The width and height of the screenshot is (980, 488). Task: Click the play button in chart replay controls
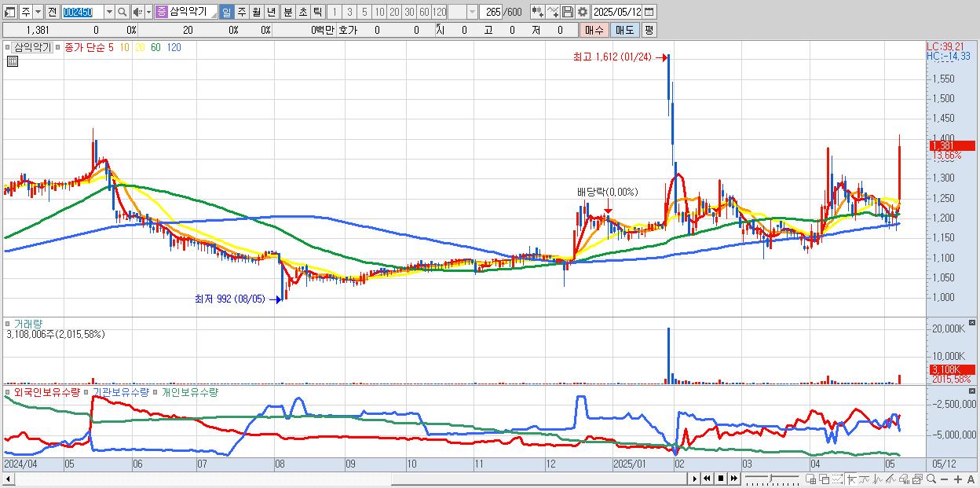point(695,479)
